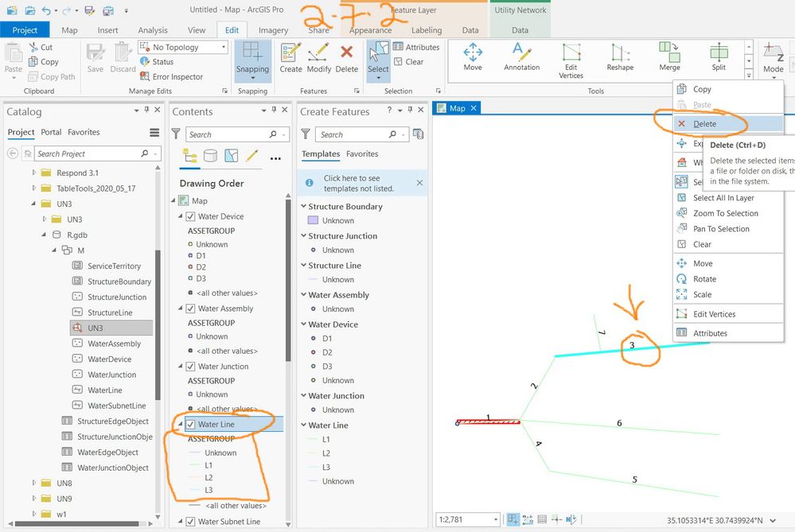Image resolution: width=795 pixels, height=532 pixels.
Task: Switch Contents to List By Drawing Order
Action: pos(189,156)
